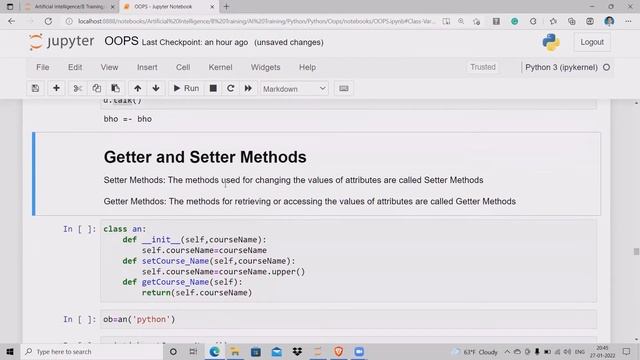This screenshot has height=360, width=640.
Task: Click the localhost address bar
Action: [x=256, y=21]
